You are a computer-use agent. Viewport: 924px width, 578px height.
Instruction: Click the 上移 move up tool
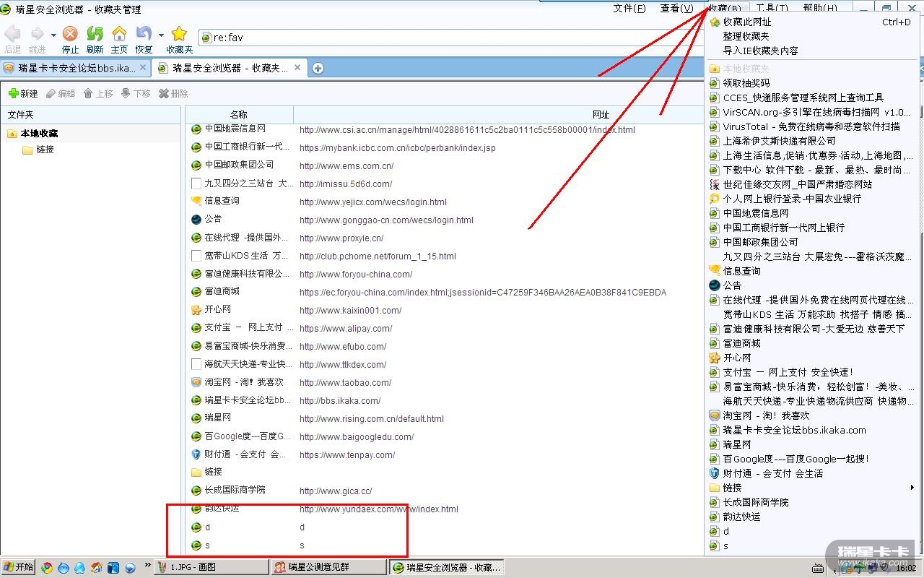coord(98,93)
